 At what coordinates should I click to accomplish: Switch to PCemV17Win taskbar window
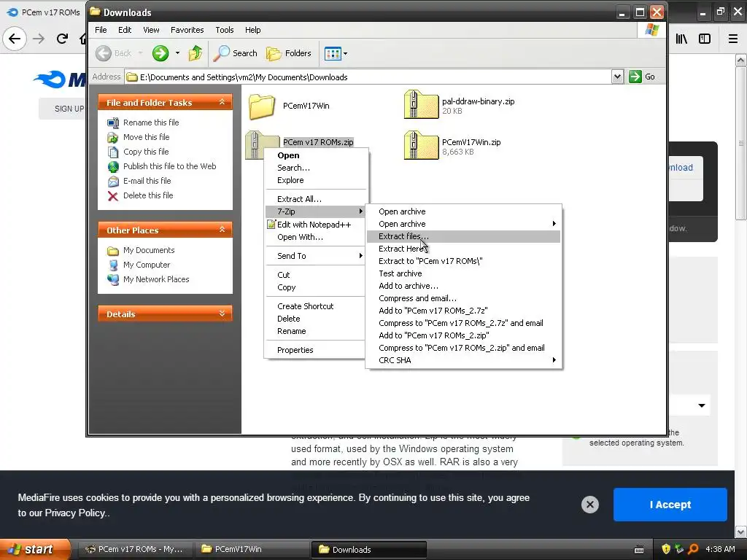[x=252, y=550]
